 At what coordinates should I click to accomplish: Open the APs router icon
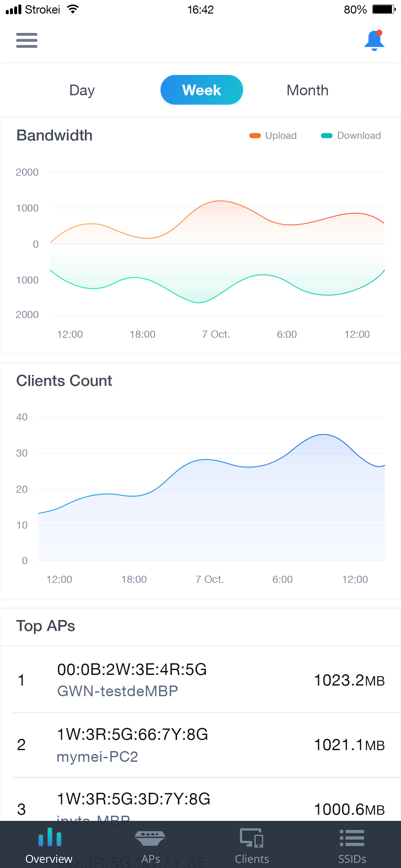(x=150, y=838)
